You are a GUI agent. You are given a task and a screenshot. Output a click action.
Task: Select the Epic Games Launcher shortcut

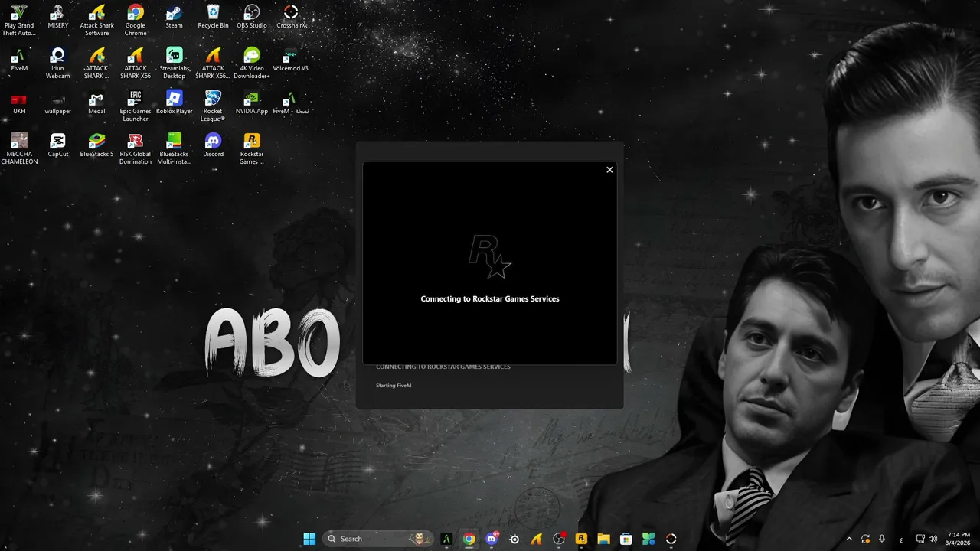136,106
